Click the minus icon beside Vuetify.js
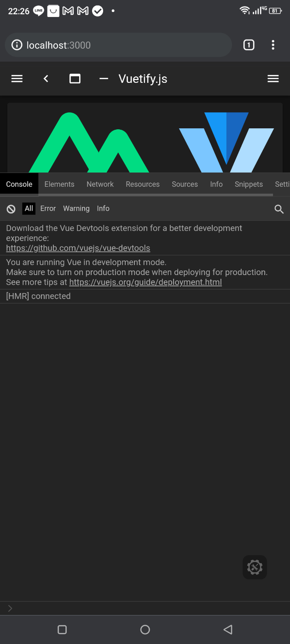 [x=104, y=79]
